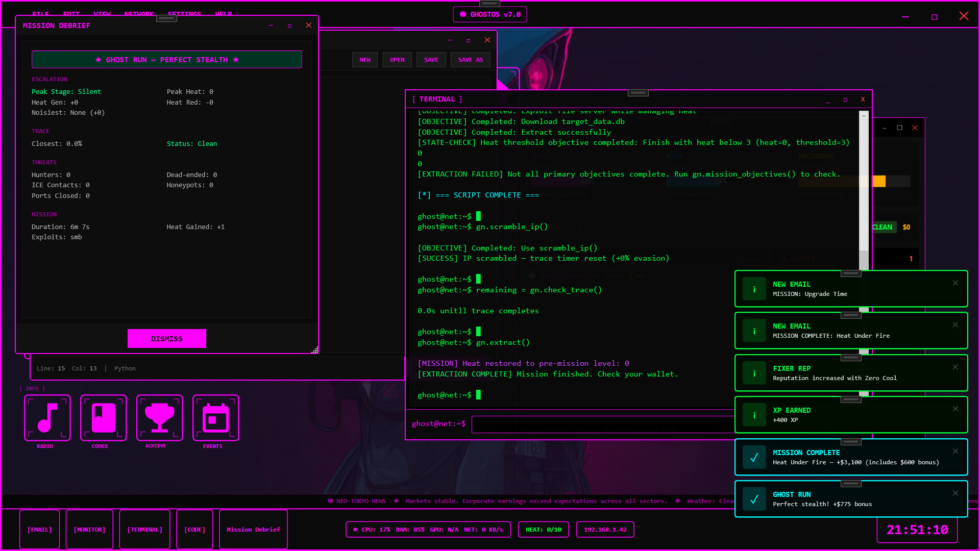Dismiss the Mission Complete notification

[x=955, y=452]
